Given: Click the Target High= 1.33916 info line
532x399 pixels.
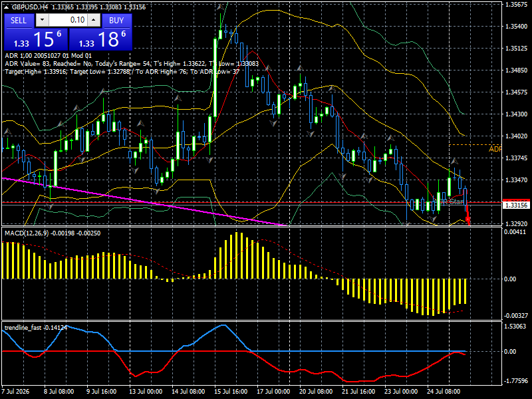Looking at the screenshot, I should tap(122, 72).
